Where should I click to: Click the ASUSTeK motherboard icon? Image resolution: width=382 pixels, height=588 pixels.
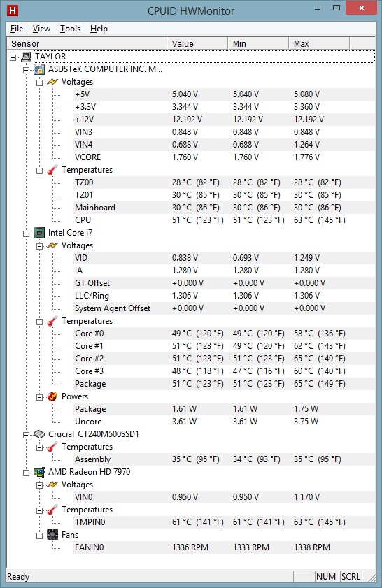(x=39, y=69)
